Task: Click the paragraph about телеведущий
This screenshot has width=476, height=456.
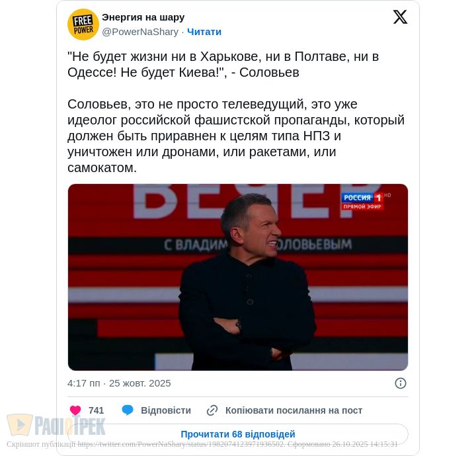Action: point(236,136)
